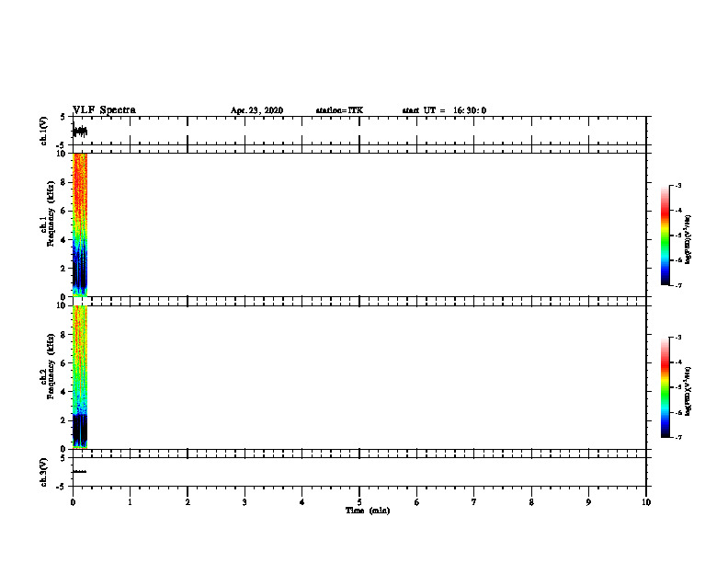Click time axis tick label "2"
The width and height of the screenshot is (728, 563).
click(188, 502)
